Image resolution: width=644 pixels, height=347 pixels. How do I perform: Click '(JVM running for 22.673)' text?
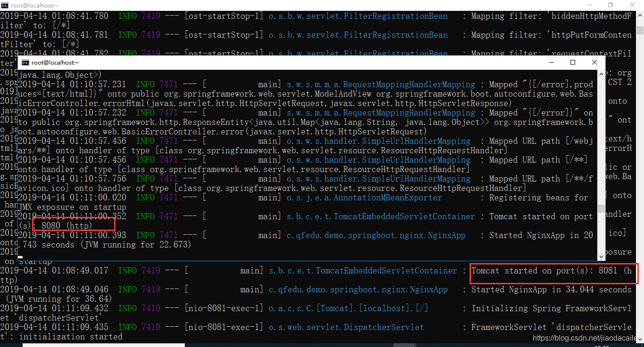tap(135, 245)
